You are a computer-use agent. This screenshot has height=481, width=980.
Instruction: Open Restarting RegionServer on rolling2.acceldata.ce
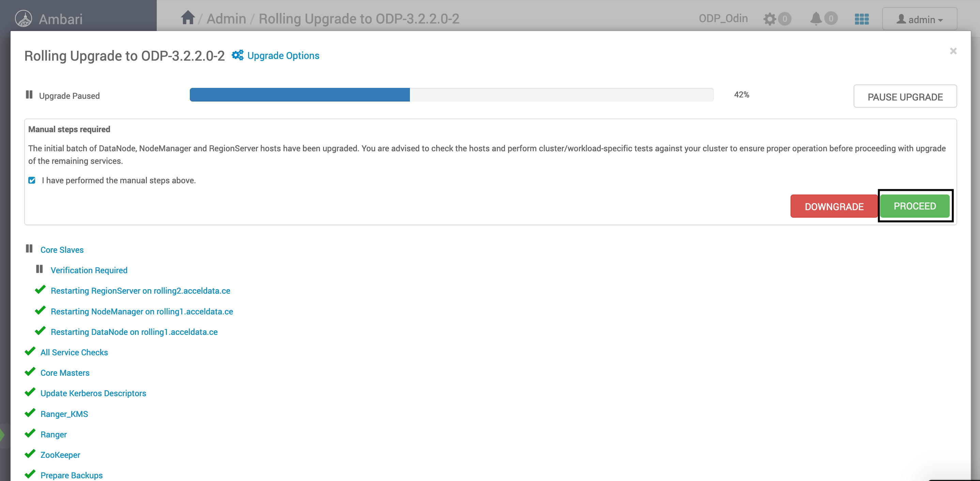point(140,291)
